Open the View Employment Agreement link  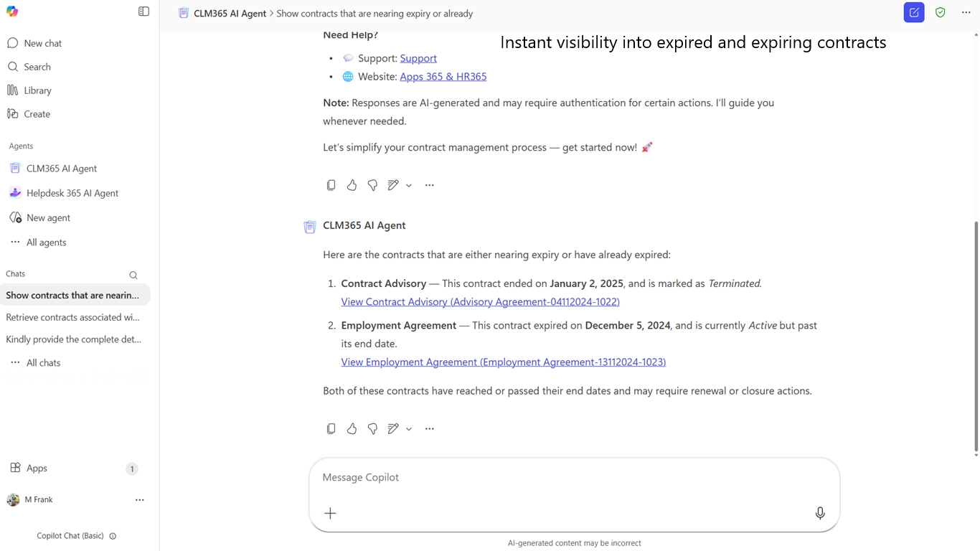click(x=504, y=362)
